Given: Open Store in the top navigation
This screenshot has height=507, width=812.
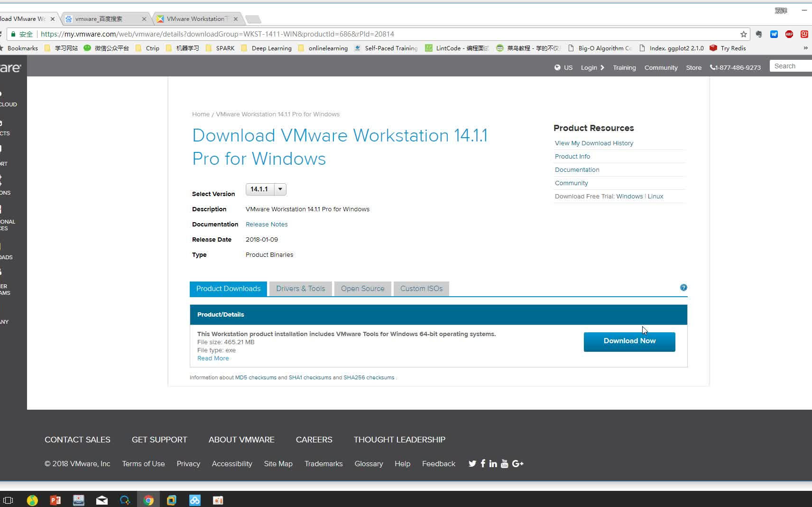Looking at the screenshot, I should point(693,68).
